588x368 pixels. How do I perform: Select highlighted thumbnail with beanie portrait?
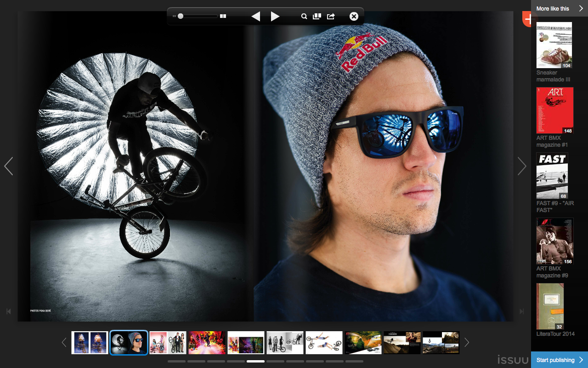coord(129,343)
